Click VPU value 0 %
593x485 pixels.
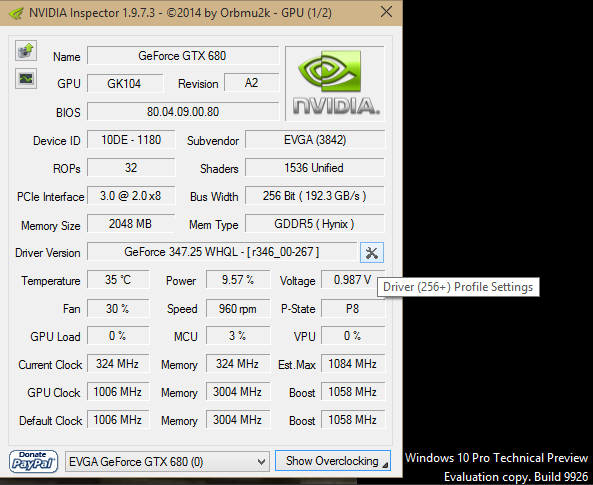tap(353, 336)
